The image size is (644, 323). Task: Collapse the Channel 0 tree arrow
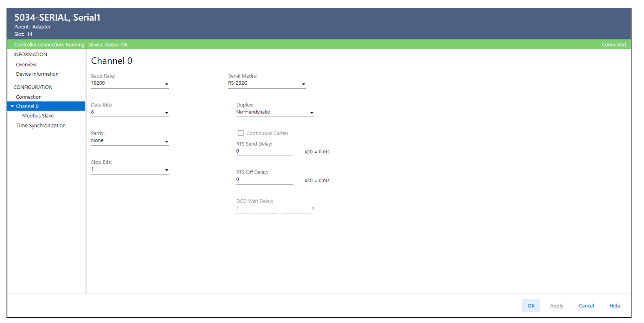pyautogui.click(x=12, y=106)
